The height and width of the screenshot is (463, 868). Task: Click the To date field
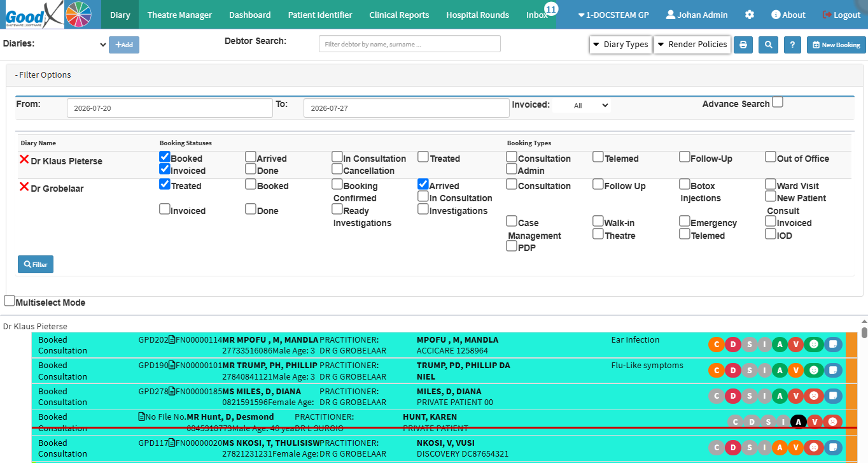coord(407,108)
